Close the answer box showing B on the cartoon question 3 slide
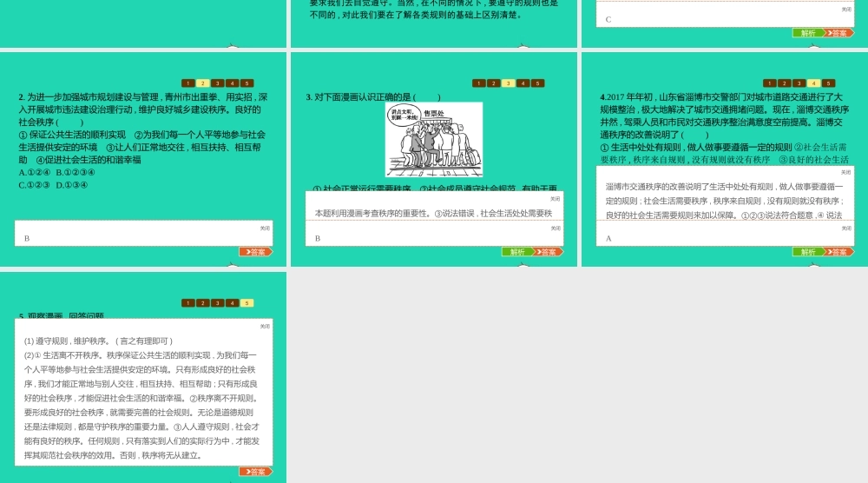868x483 pixels. (x=556, y=228)
